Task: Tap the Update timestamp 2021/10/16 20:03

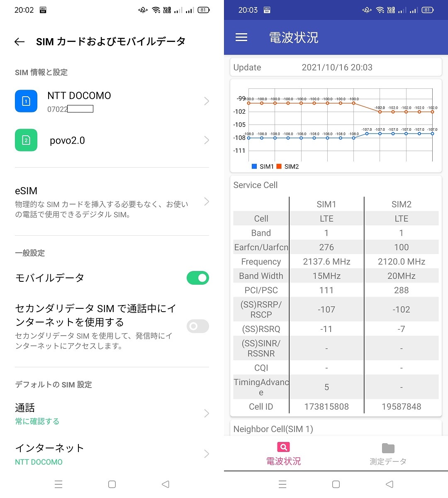Action: click(337, 67)
